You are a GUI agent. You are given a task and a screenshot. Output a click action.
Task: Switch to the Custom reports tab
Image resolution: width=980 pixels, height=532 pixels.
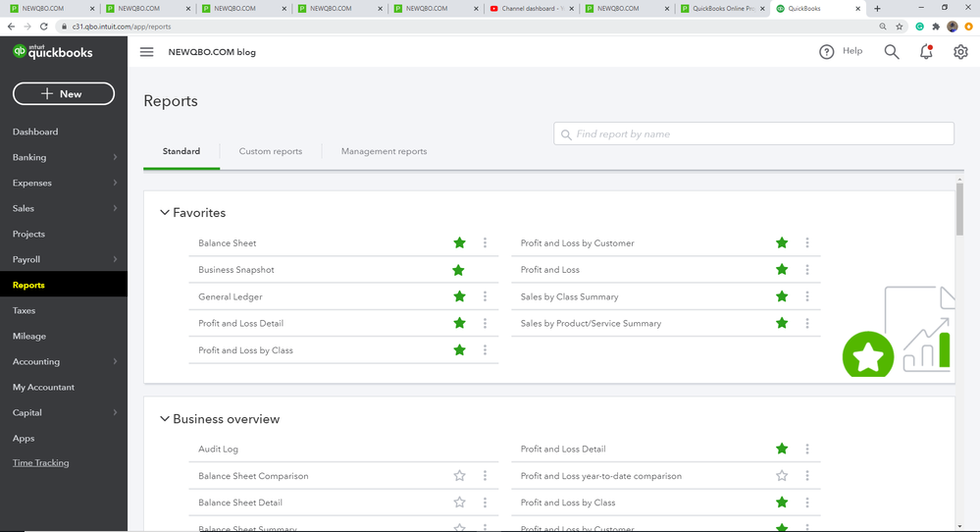point(271,151)
